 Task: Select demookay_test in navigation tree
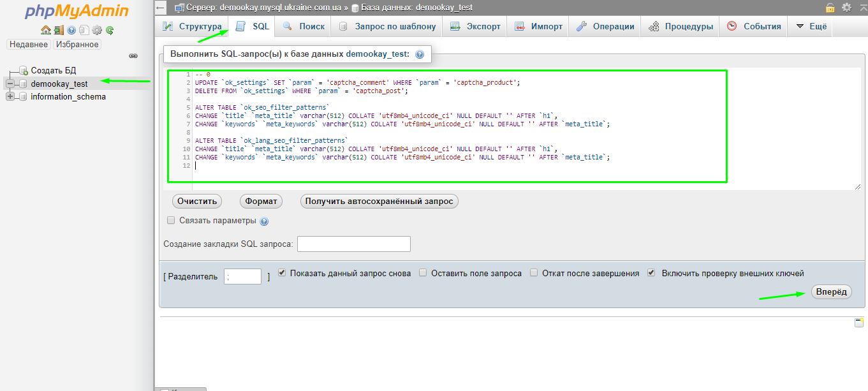coord(59,84)
